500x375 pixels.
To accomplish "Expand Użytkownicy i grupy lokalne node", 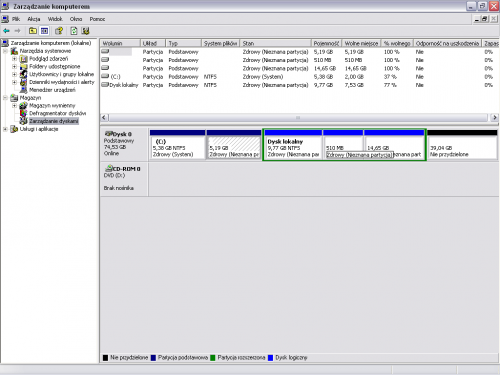I will (14, 74).
